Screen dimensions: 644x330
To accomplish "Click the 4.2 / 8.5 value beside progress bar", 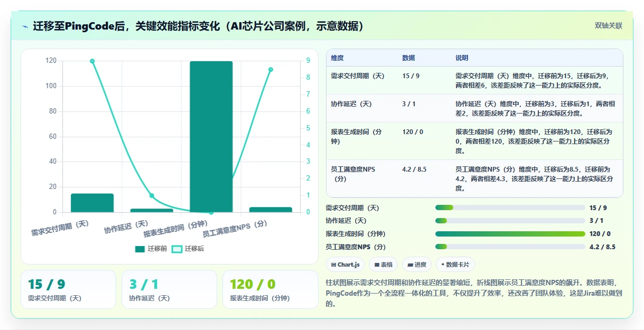I will [x=602, y=247].
